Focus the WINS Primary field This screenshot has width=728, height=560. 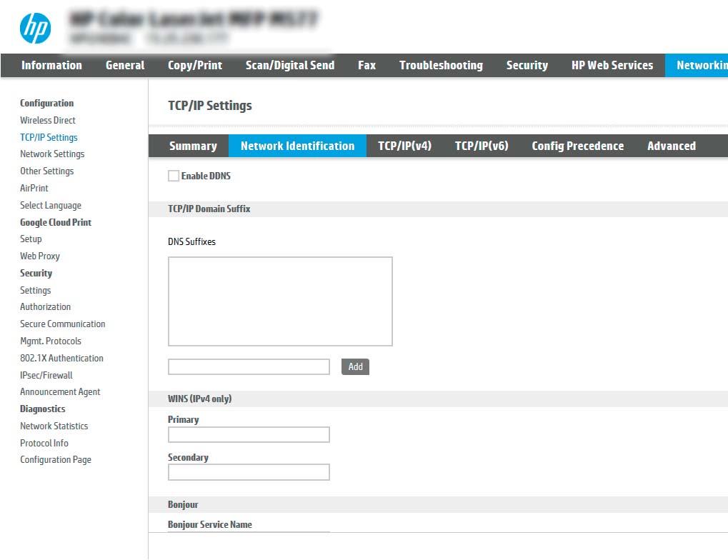coord(249,434)
